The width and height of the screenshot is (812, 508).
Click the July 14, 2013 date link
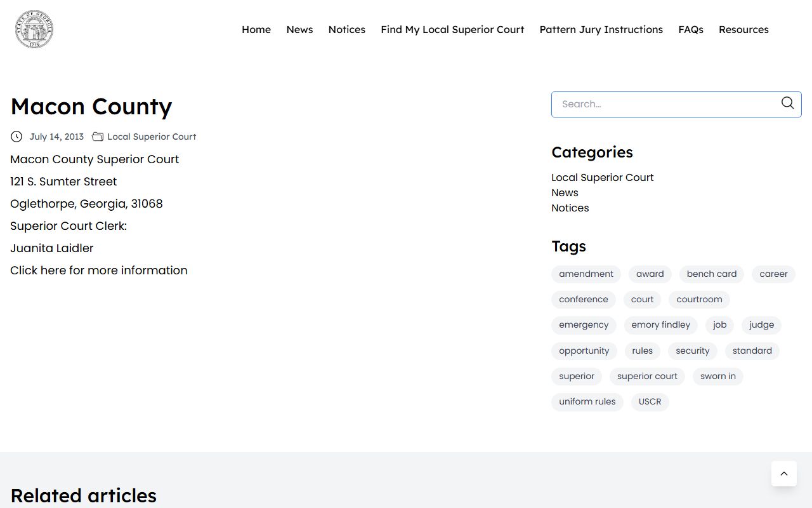56,137
